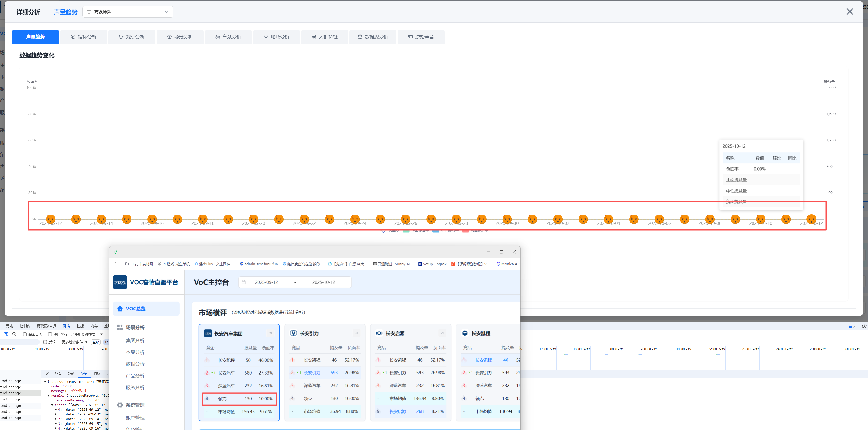
Task: Click the calendar icon in date range
Action: point(244,282)
